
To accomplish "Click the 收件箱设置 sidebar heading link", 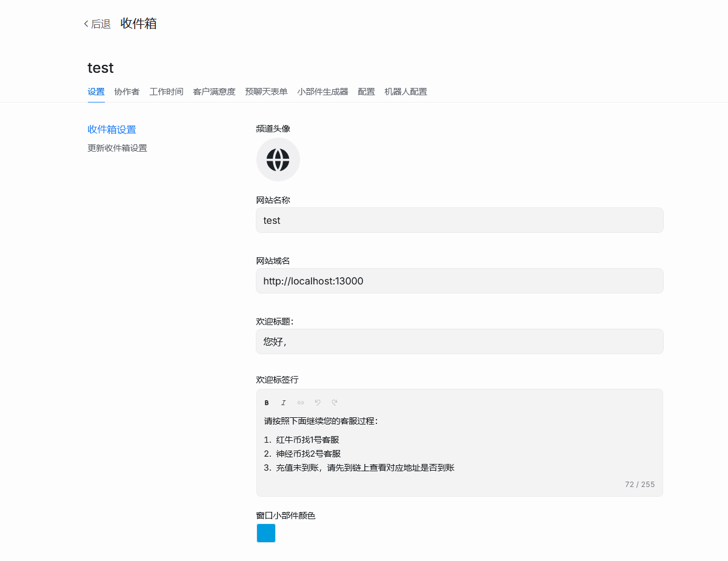I will coord(112,129).
